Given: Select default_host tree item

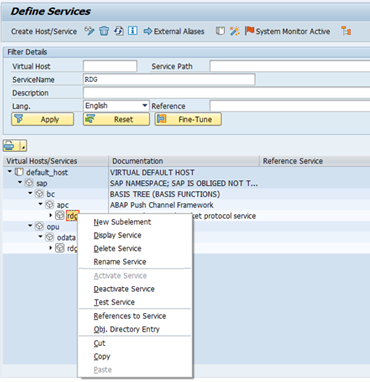Looking at the screenshot, I should pyautogui.click(x=47, y=172).
